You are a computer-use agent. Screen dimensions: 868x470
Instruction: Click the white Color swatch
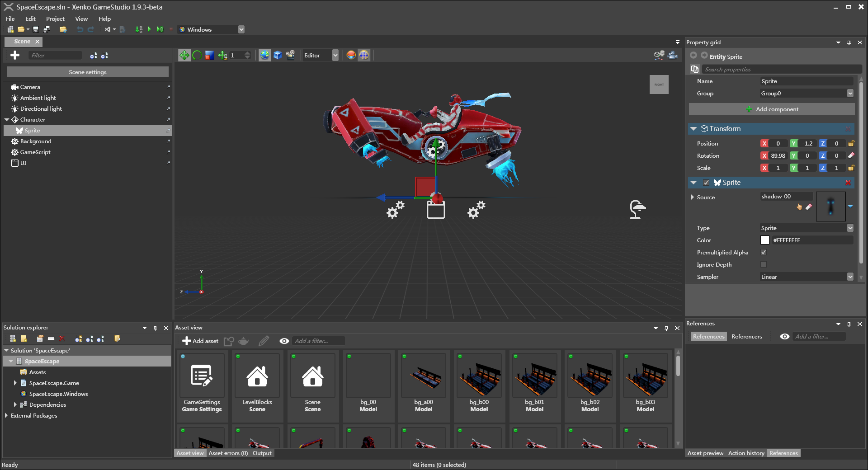click(765, 240)
